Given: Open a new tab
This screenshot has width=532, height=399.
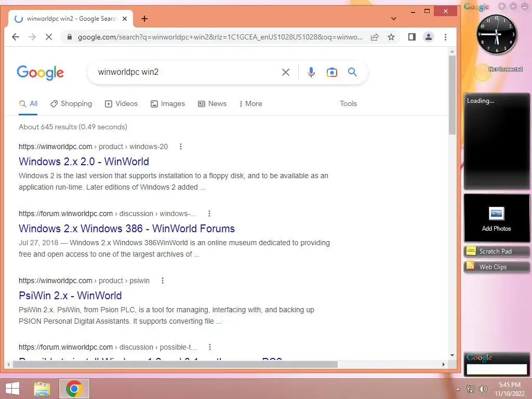Looking at the screenshot, I should point(144,19).
